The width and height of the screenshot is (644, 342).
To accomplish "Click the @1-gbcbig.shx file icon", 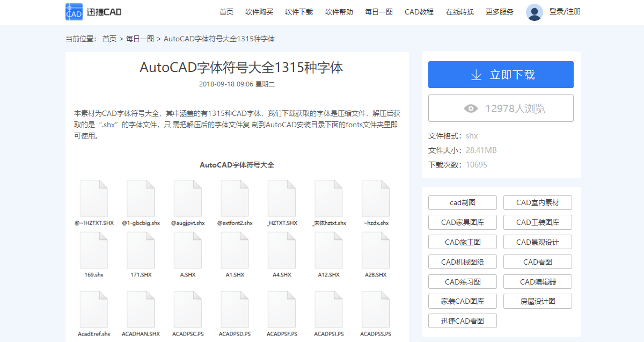I will tap(141, 198).
